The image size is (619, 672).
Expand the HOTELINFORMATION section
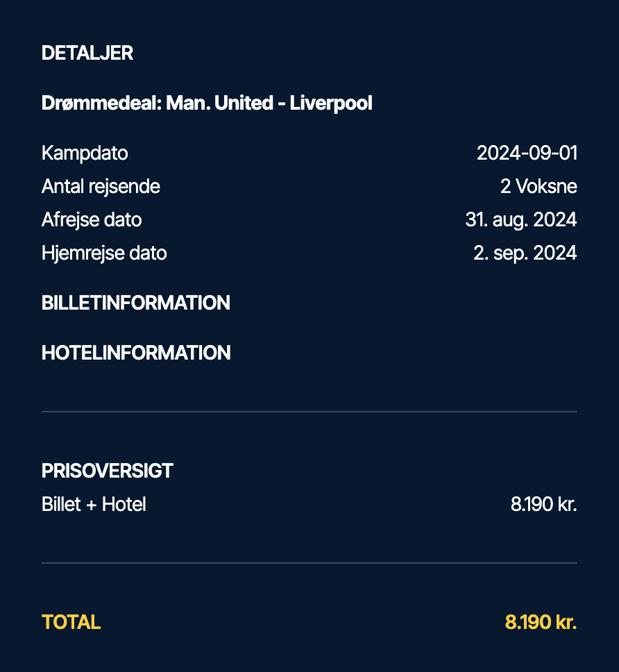click(136, 353)
